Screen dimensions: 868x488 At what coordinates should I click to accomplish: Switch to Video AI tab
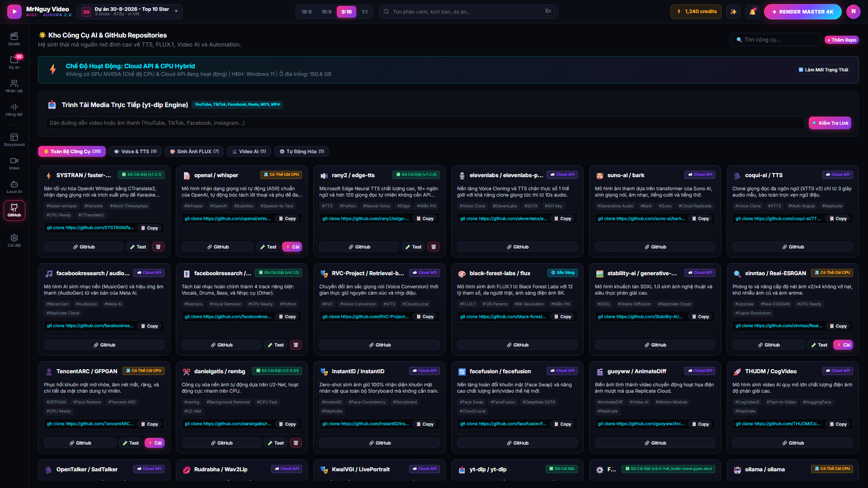pyautogui.click(x=249, y=151)
